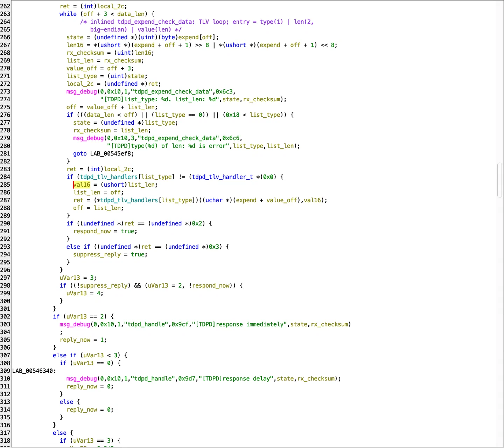The width and height of the screenshot is (504, 448).
Task: Click "[TDPD]response delay" string on line 310
Action: pyautogui.click(x=236, y=379)
